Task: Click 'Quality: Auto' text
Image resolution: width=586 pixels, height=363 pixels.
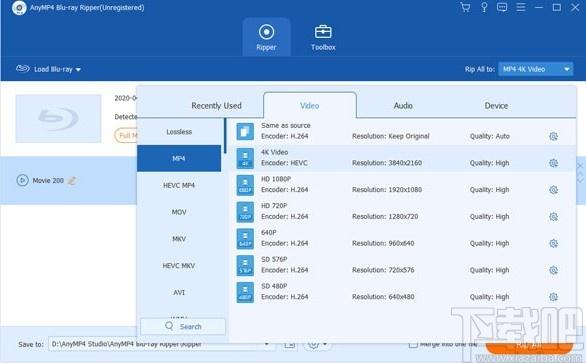Action: (x=490, y=136)
